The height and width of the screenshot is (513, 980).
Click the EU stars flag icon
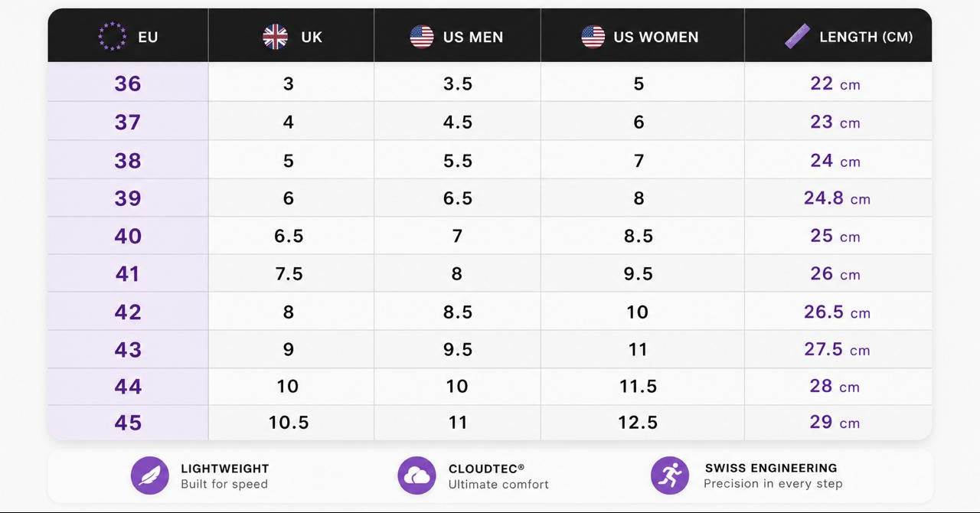coord(113,36)
